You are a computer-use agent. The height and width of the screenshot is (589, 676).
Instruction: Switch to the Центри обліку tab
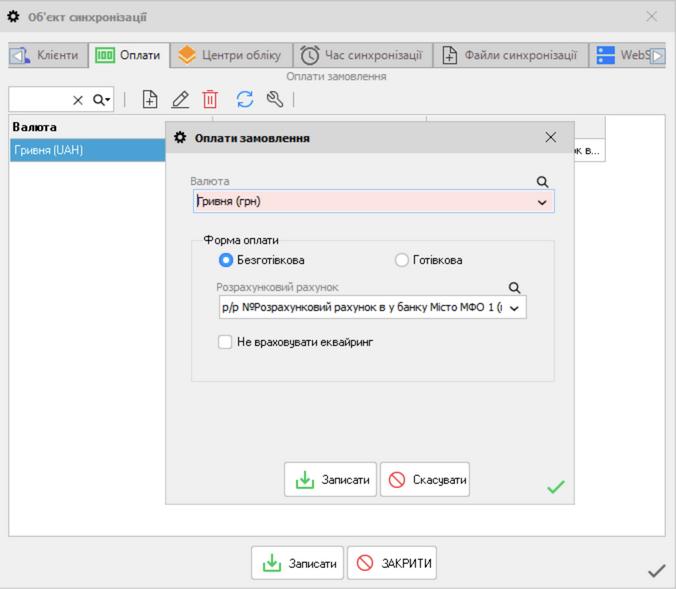231,56
